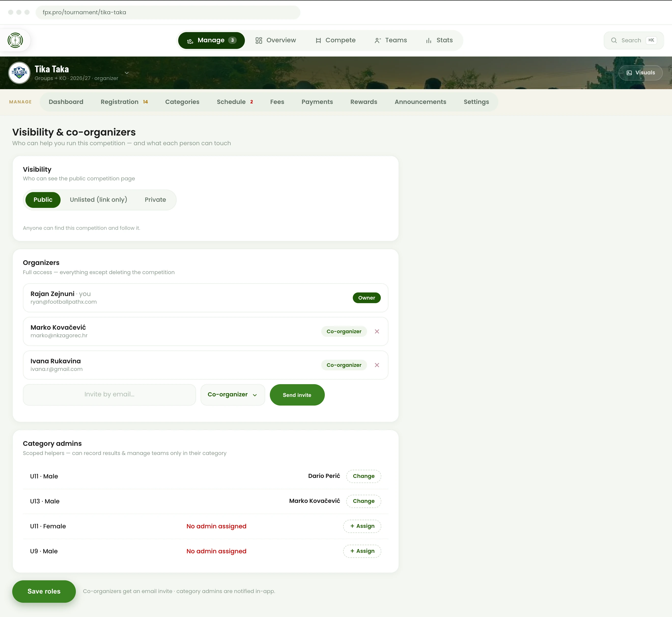
Task: Click Ivana Rukavina's Co-organizer badge
Action: pyautogui.click(x=344, y=365)
